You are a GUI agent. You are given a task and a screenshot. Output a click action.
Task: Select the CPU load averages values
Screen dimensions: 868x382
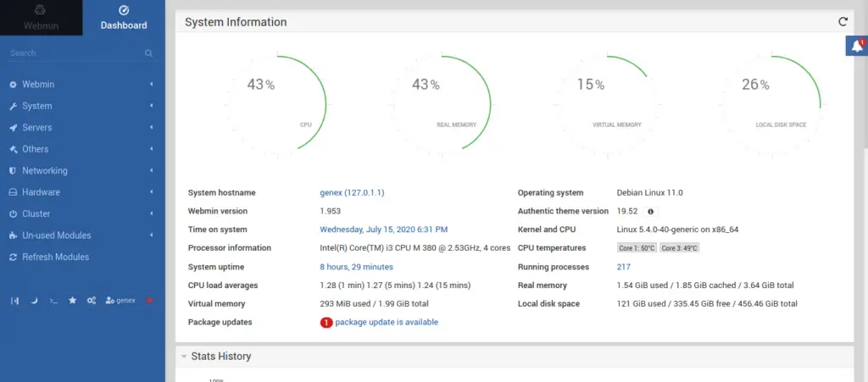[395, 285]
